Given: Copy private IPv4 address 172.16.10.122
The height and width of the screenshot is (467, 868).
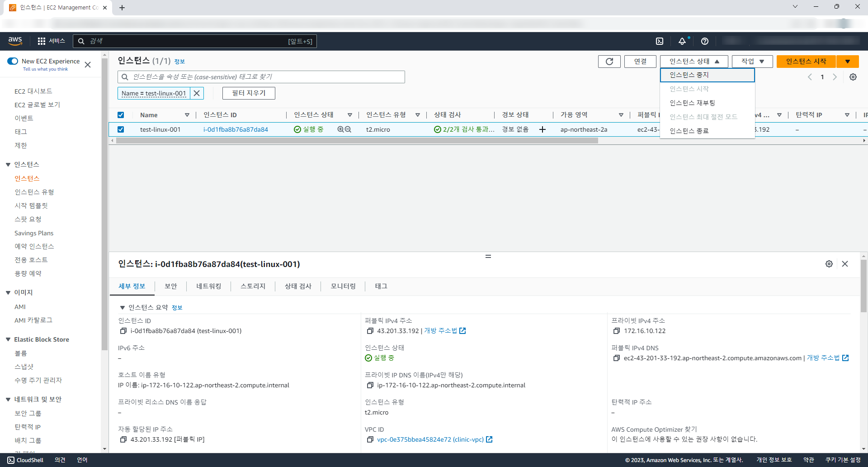Looking at the screenshot, I should pos(617,331).
